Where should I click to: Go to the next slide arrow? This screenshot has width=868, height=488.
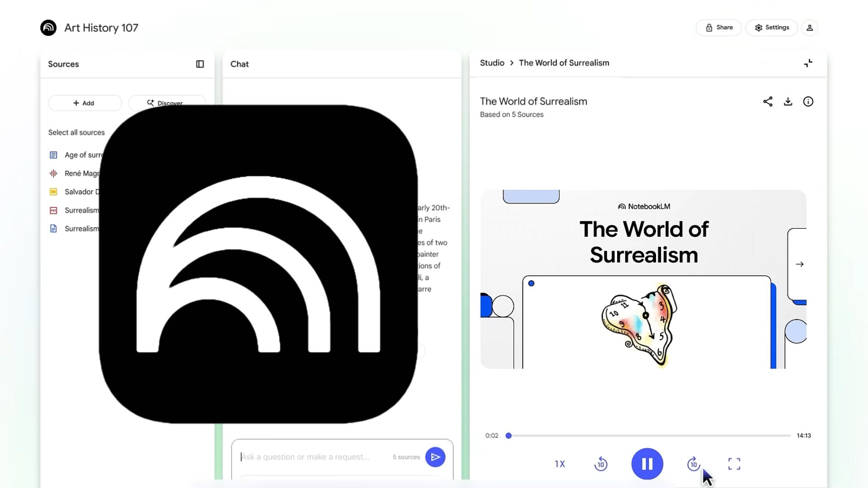(x=799, y=264)
